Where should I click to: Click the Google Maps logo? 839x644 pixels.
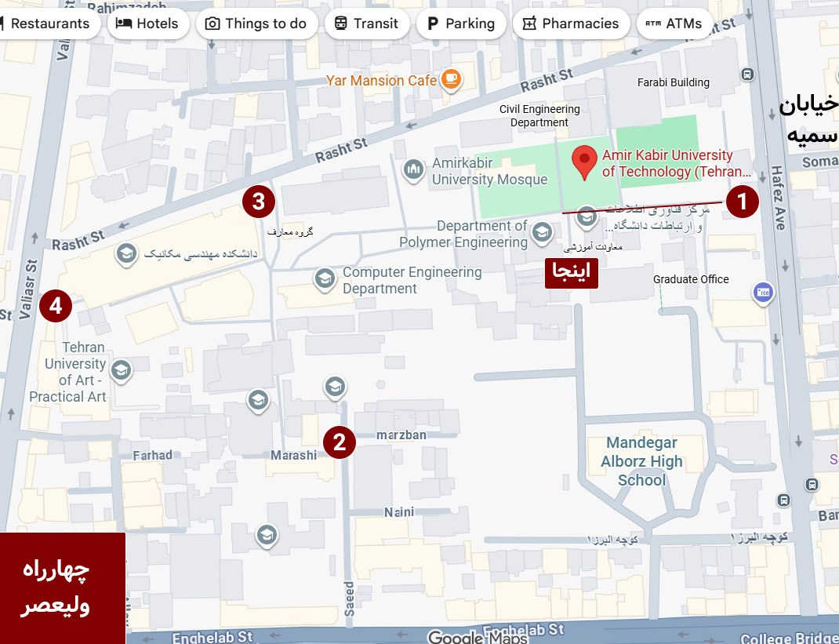478,636
